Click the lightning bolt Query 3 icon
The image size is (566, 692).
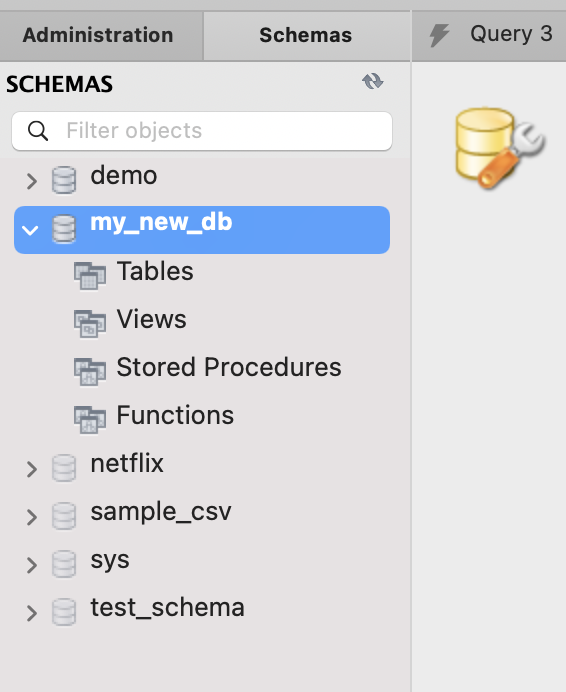pos(439,35)
